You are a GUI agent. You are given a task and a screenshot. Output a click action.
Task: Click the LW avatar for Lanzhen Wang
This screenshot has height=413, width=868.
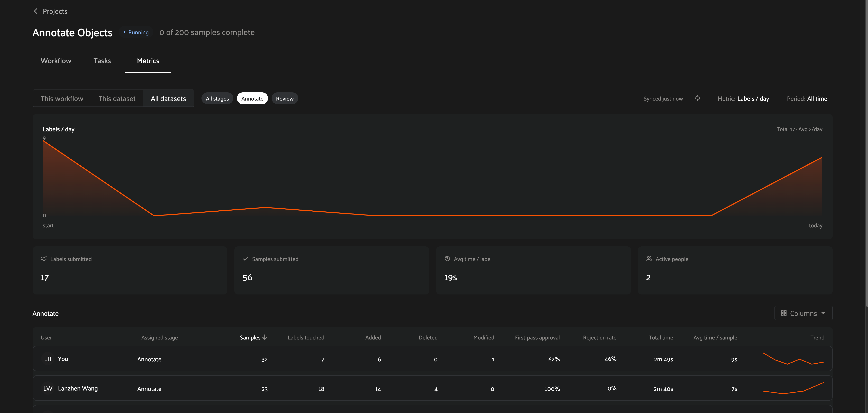tap(48, 388)
